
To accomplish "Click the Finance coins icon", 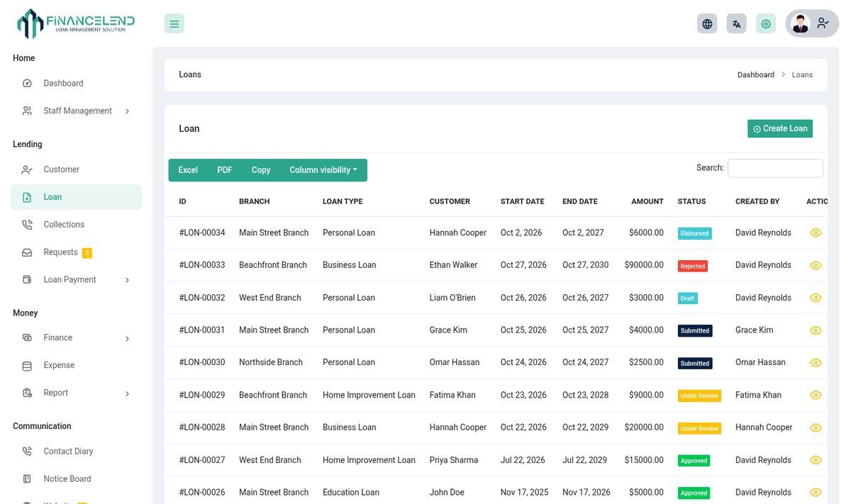I will [x=27, y=338].
